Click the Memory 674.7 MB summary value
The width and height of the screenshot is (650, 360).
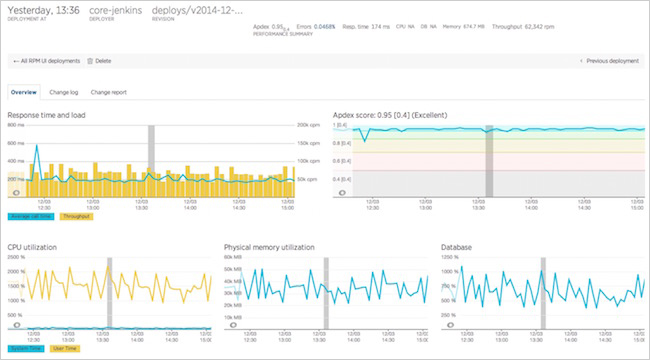[x=463, y=27]
